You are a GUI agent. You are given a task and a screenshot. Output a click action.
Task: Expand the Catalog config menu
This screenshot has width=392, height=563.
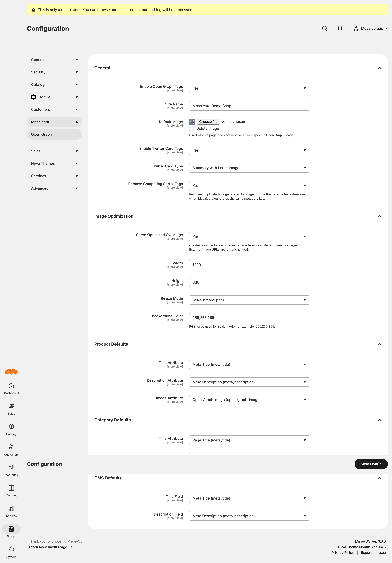coord(54,85)
